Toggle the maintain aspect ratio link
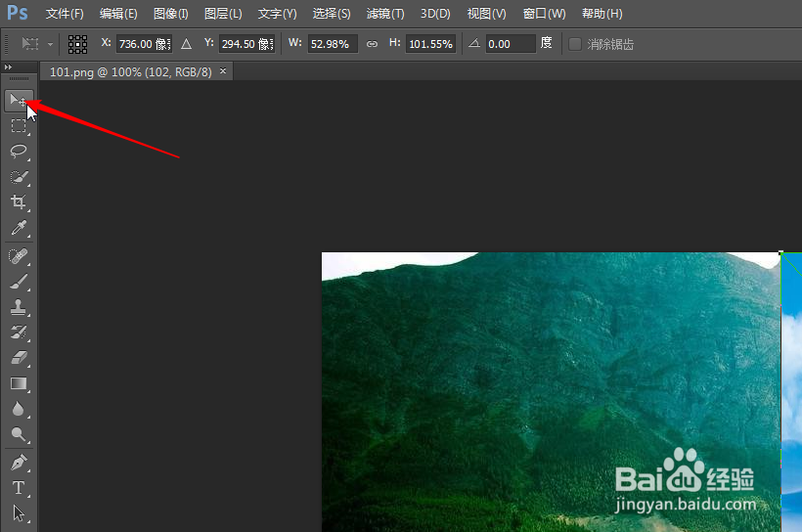802x532 pixels. point(372,45)
